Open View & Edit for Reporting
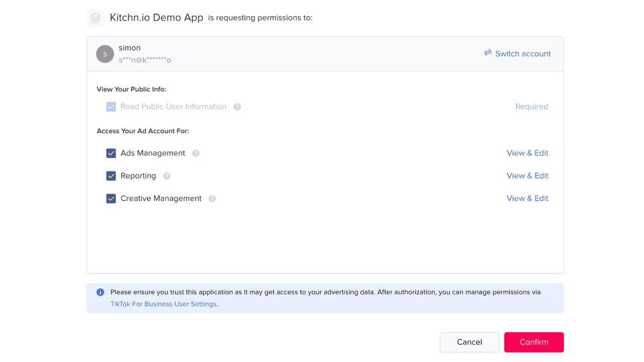The image size is (644, 362). point(527,175)
